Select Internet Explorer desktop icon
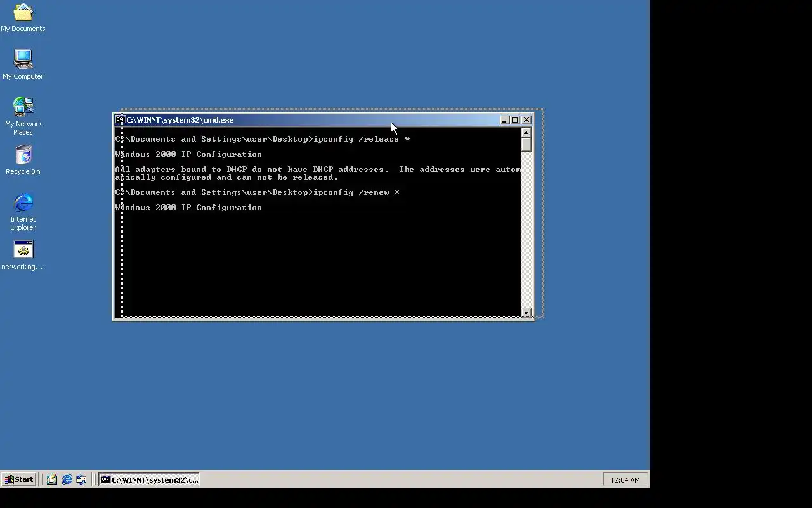The width and height of the screenshot is (812, 508). coord(23,212)
